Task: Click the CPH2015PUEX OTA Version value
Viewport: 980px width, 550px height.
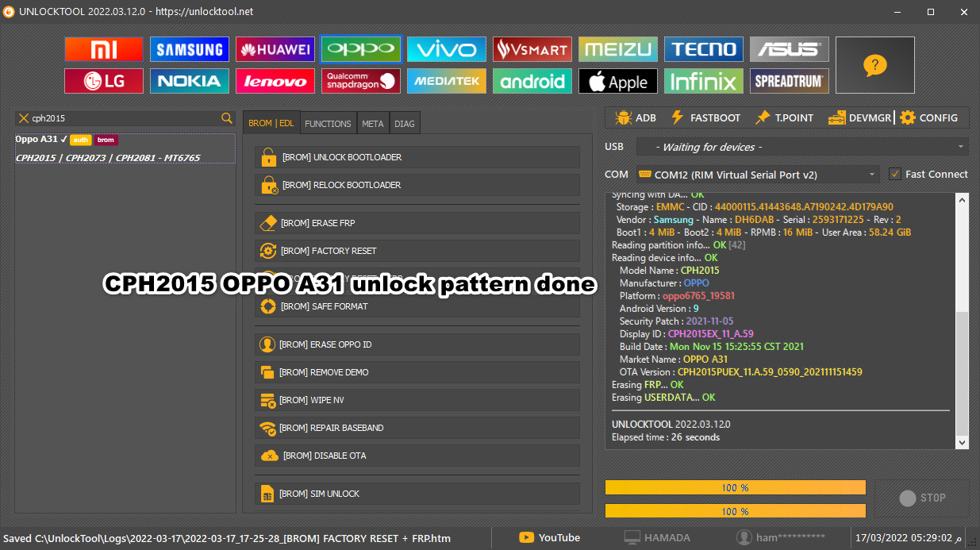Action: tap(770, 371)
